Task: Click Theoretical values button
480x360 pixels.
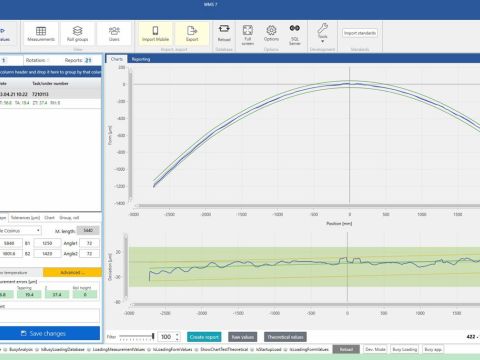Action: tap(285, 337)
